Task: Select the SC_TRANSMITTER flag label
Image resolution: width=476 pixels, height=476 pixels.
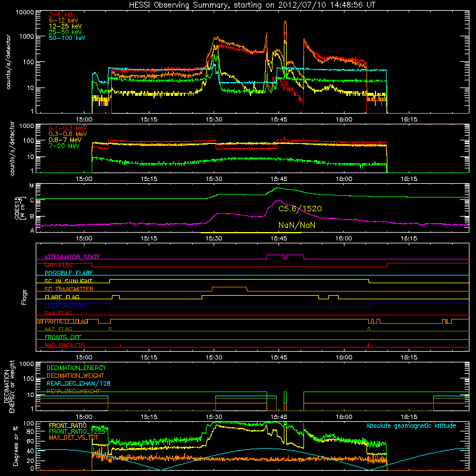Action: click(69, 289)
